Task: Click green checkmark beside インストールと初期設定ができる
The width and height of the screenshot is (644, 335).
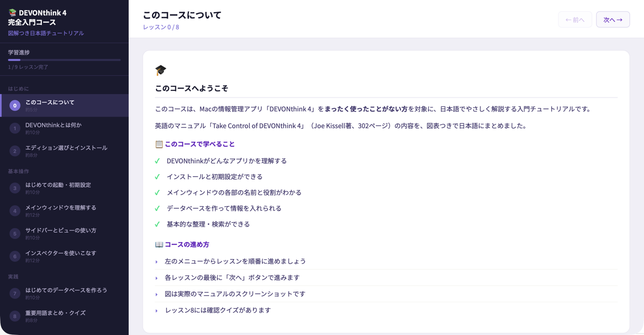Action: (x=158, y=177)
